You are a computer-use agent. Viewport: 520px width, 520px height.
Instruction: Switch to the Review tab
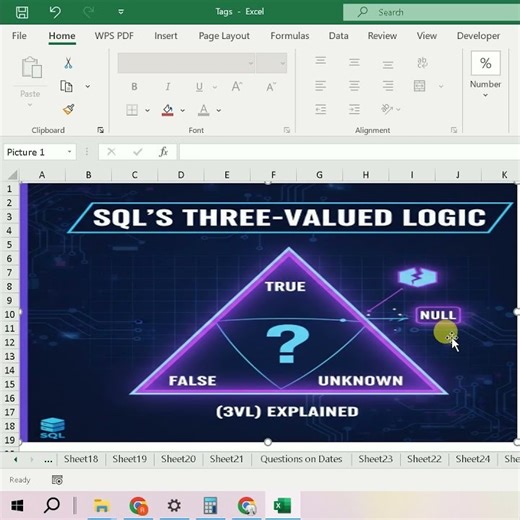click(x=382, y=36)
